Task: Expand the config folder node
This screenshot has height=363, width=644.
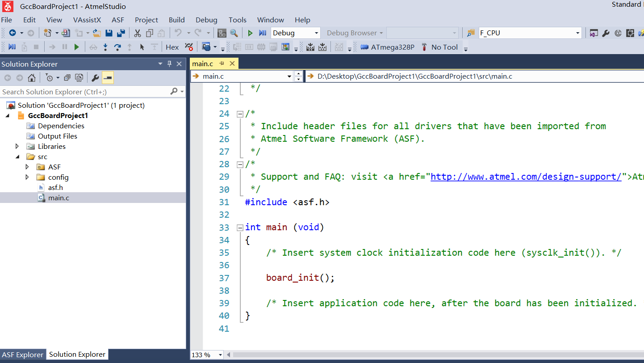Action: pos(27,177)
